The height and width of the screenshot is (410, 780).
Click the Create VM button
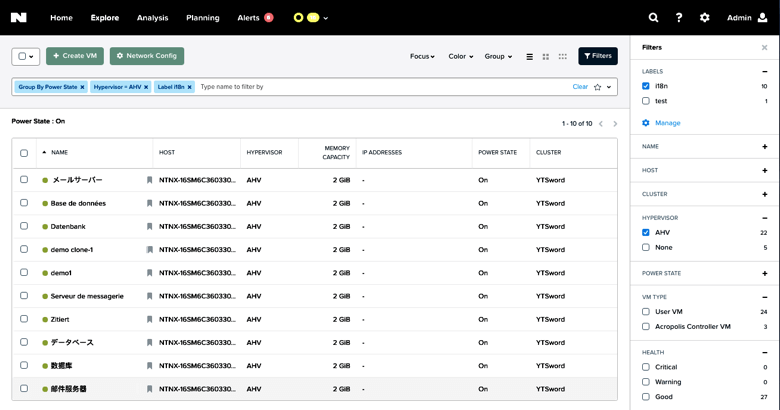[x=75, y=56]
